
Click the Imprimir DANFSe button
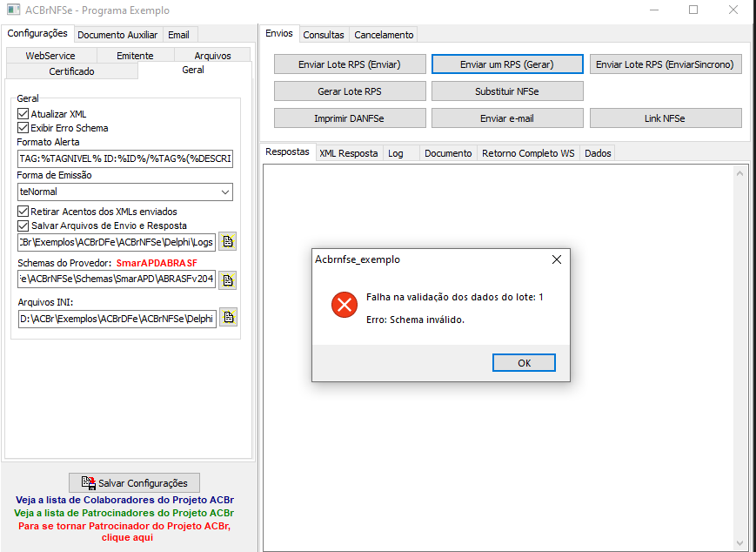point(350,118)
